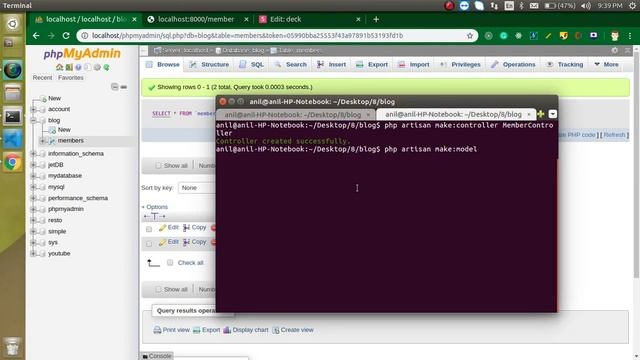Screen dimensions: 640x360
Task: Open the Console bar at bottom
Action: coord(157,356)
